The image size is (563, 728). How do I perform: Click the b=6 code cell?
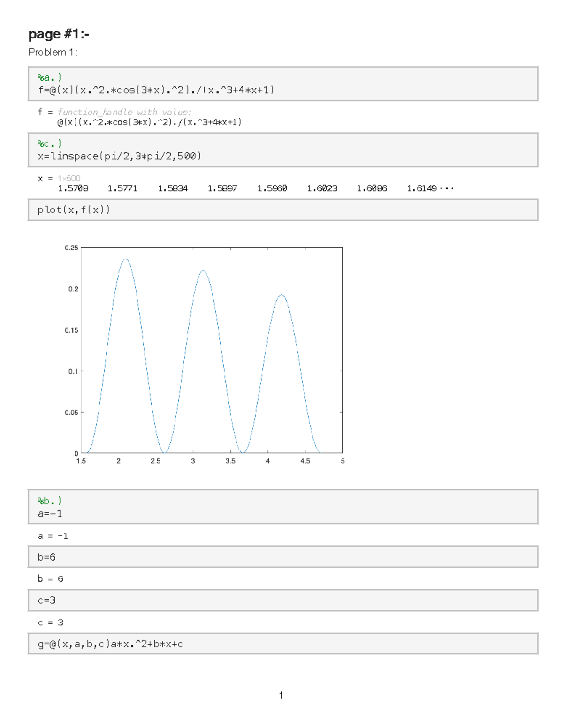[283, 557]
